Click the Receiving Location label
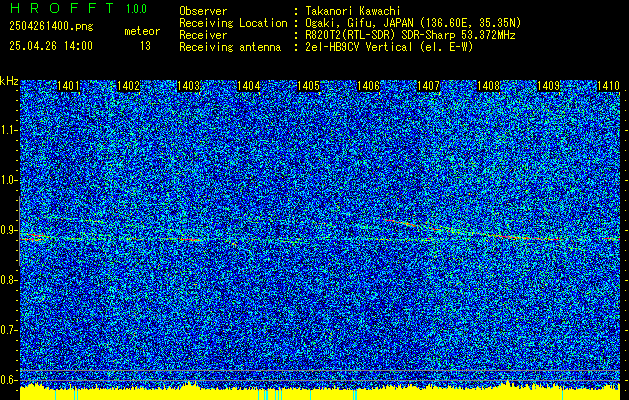Viewport: 629px width, 400px height. (x=233, y=23)
